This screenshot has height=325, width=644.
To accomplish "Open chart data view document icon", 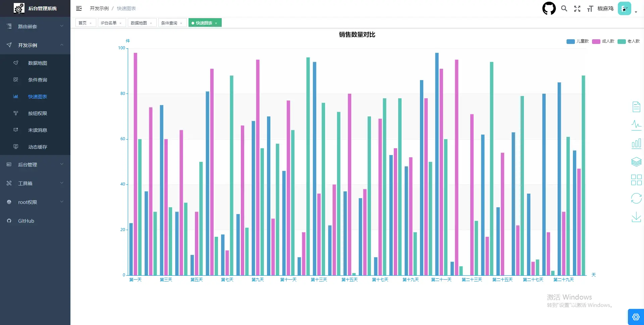I will [636, 107].
